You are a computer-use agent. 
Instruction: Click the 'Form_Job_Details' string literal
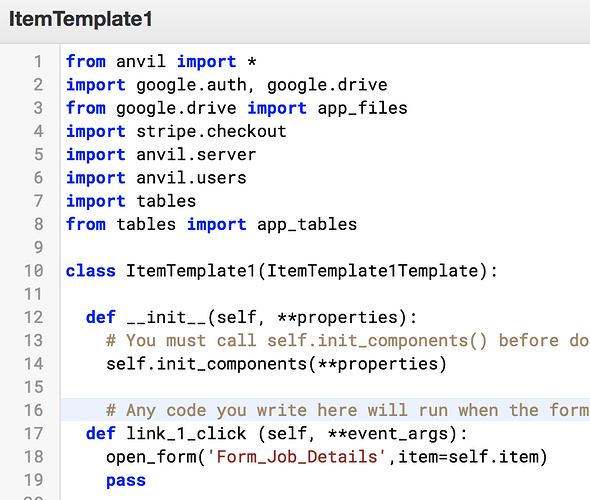tap(297, 457)
